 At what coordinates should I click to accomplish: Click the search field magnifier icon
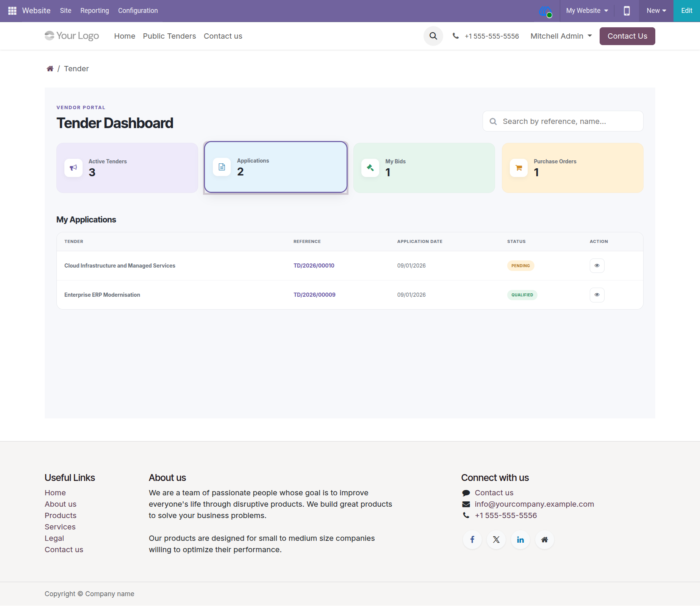point(493,122)
